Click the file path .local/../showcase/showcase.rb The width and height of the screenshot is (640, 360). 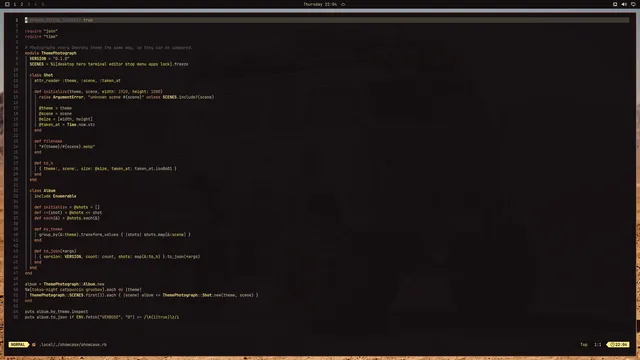coord(73,344)
